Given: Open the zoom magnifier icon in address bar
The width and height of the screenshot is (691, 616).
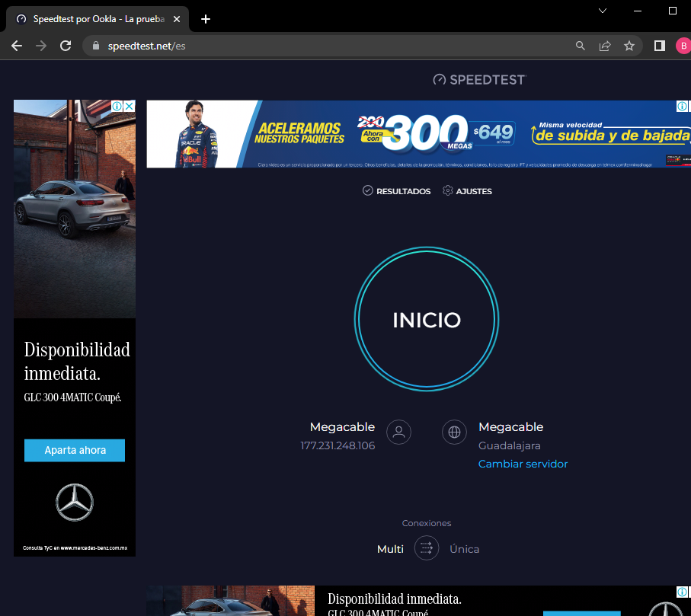Looking at the screenshot, I should pos(580,46).
